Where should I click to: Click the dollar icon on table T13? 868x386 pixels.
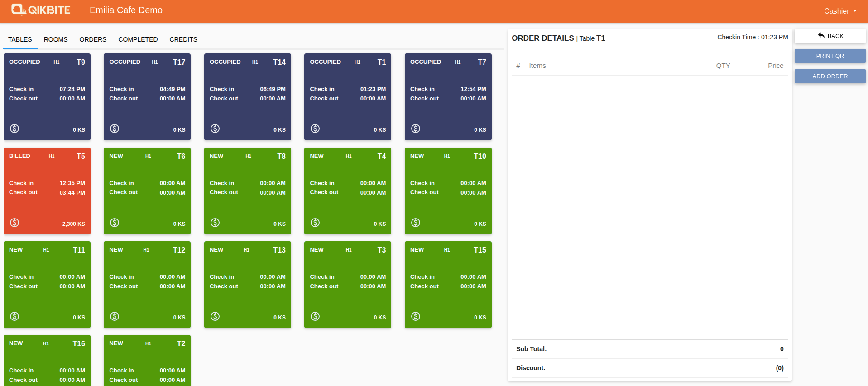point(215,316)
